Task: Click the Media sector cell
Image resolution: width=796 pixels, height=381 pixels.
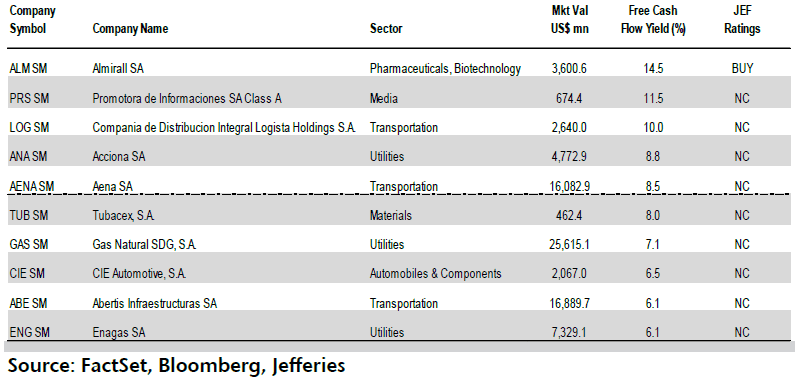Action: click(x=384, y=98)
